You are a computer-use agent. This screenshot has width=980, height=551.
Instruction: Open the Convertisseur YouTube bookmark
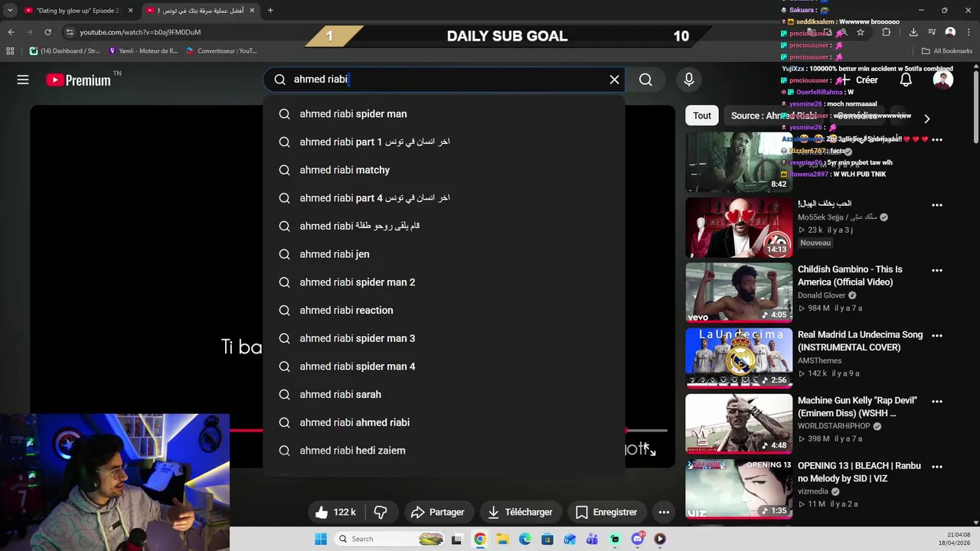(x=222, y=51)
